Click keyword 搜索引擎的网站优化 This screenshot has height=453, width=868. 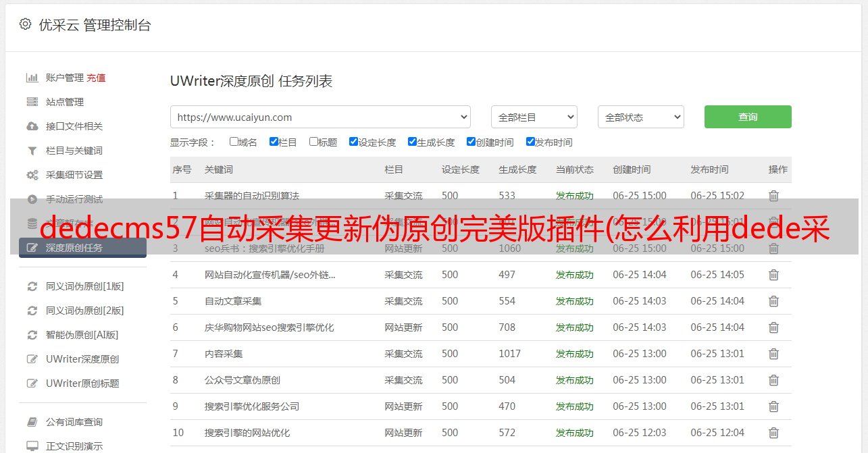(x=247, y=433)
